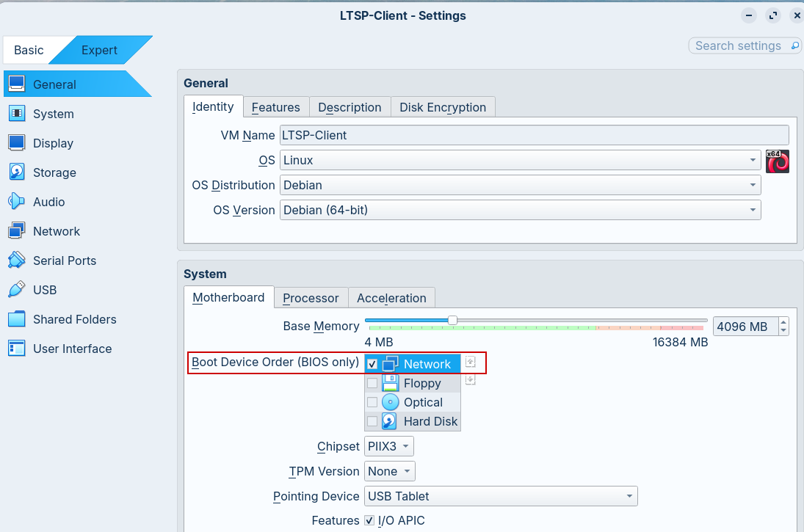The width and height of the screenshot is (804, 532).
Task: Click the Serial Ports plug icon
Action: (x=17, y=260)
